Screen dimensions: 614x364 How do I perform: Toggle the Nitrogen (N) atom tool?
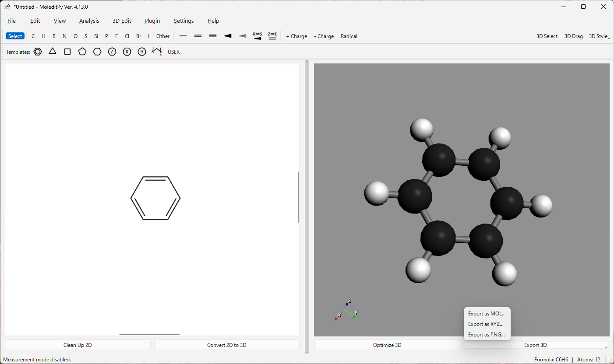coord(64,36)
